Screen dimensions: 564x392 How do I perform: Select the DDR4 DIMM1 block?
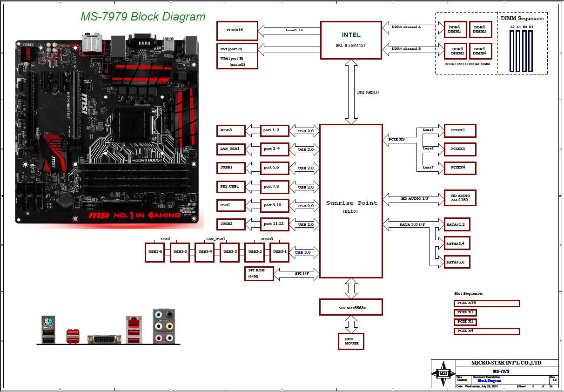(455, 29)
